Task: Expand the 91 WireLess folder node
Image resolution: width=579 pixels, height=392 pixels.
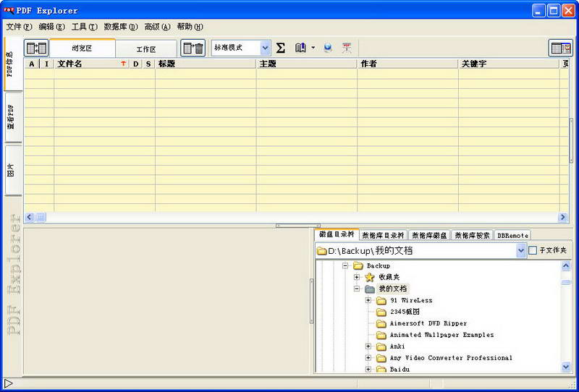Action: tap(368, 300)
